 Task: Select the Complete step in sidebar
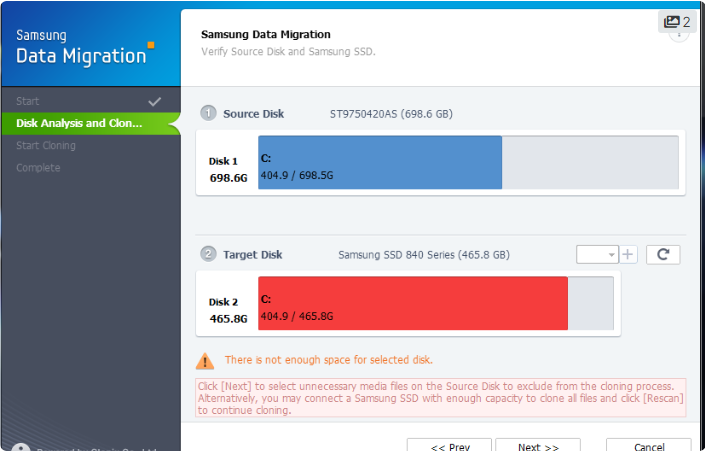[91, 168]
